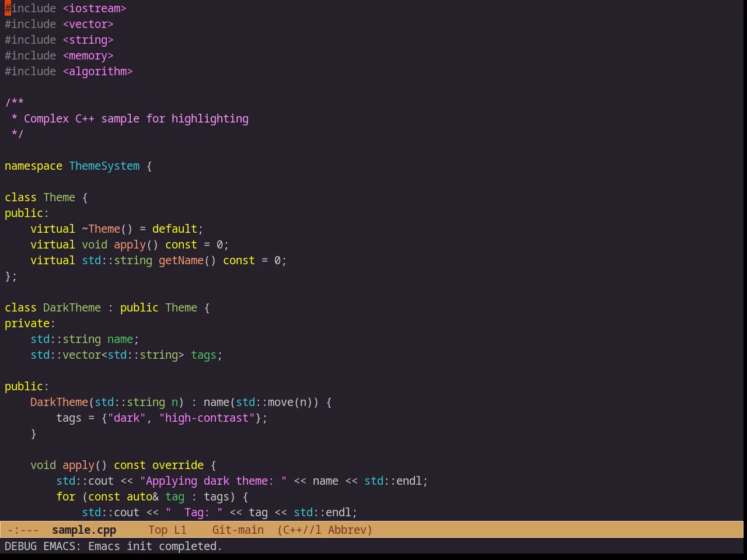The image size is (747, 560).
Task: Click the 'tags' member in the vector declaration
Action: pyautogui.click(x=204, y=355)
